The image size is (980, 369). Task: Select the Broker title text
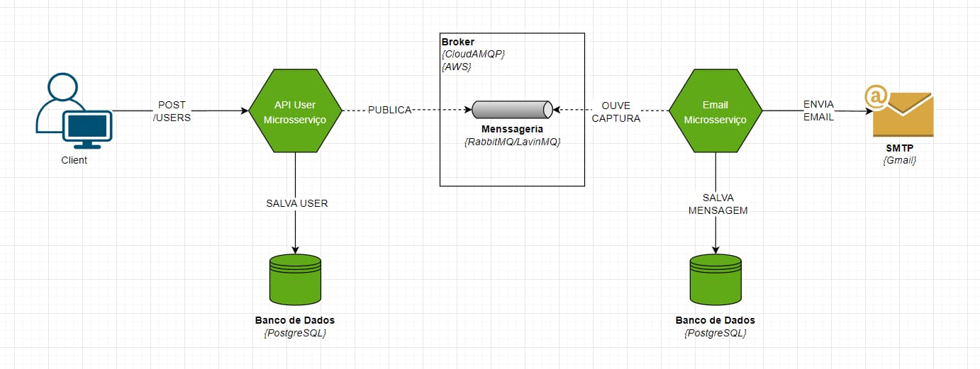pos(458,42)
